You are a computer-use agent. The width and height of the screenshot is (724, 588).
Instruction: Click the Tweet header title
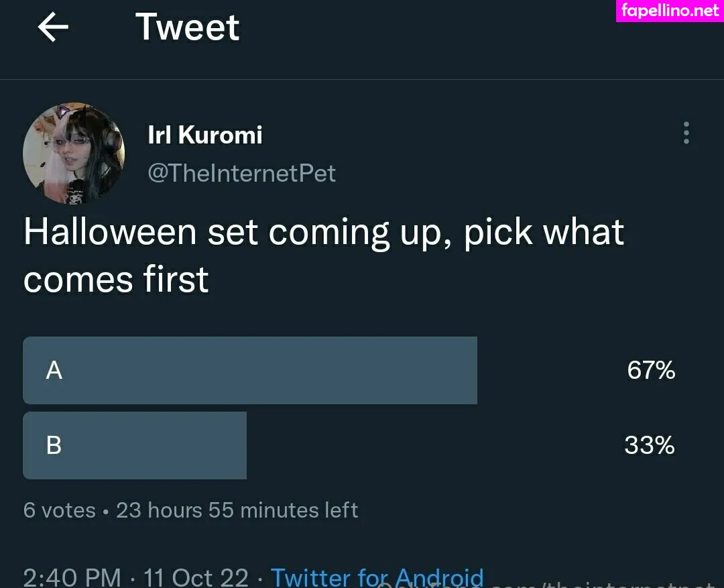click(x=187, y=27)
